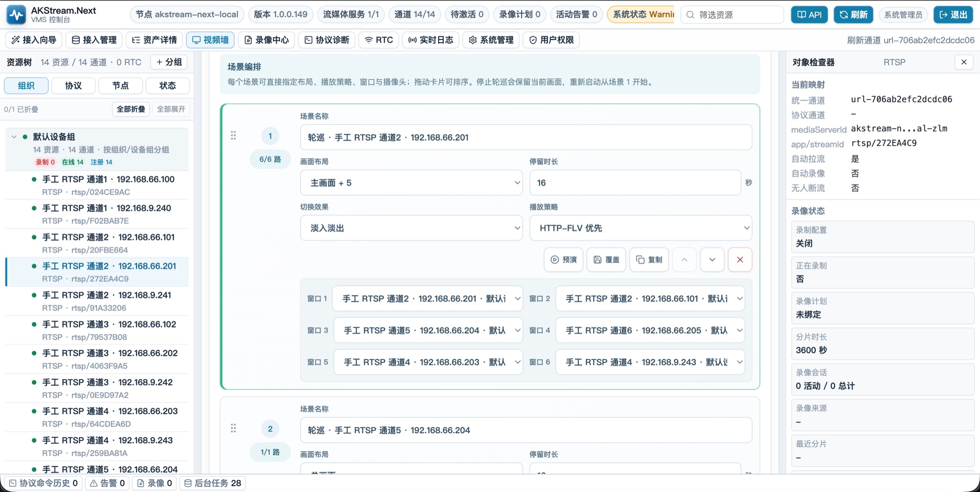Open 后台任务 28 in status bar
The image size is (980, 492).
(213, 483)
